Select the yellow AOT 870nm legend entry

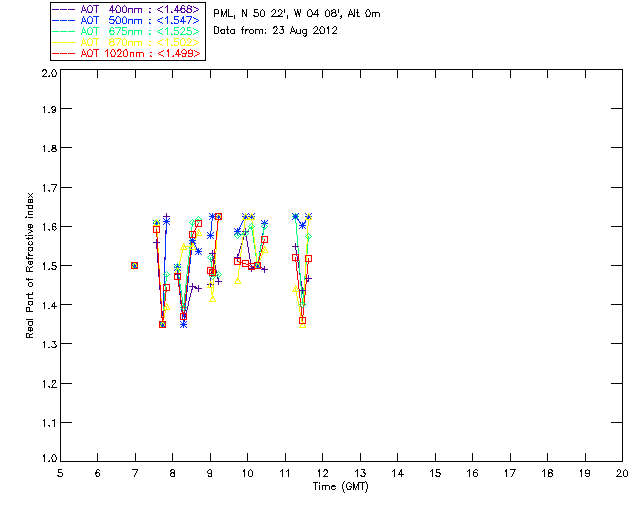pos(126,42)
